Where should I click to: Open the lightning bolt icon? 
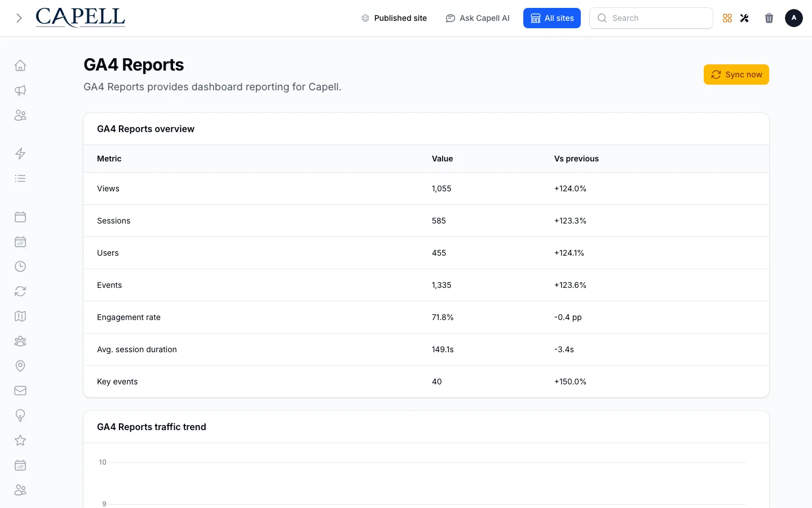tap(20, 154)
